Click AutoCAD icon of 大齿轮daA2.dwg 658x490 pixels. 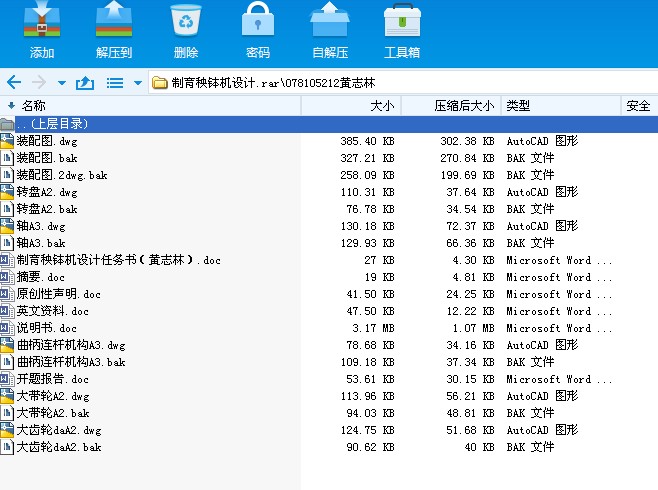coord(7,430)
